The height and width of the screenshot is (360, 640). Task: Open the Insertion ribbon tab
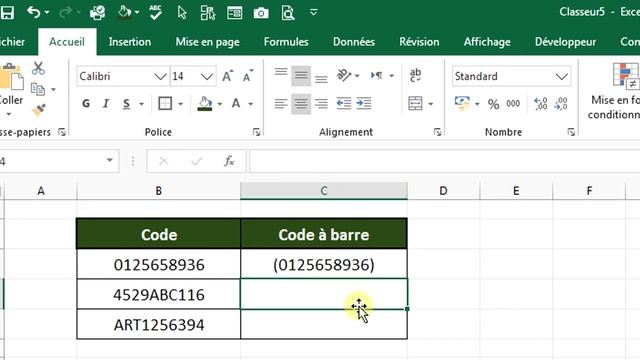(x=130, y=42)
